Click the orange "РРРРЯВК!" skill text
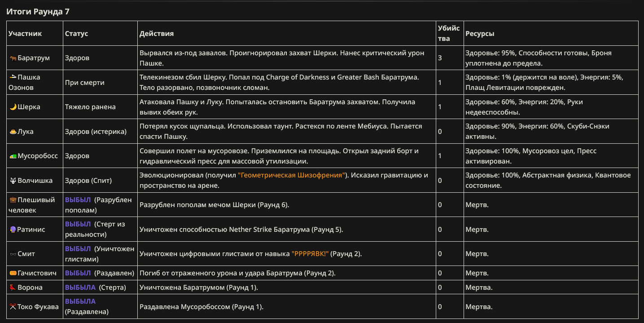The width and height of the screenshot is (644, 323). point(311,254)
